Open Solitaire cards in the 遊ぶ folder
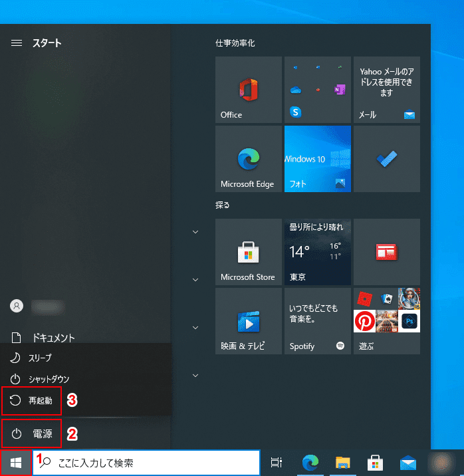Image resolution: width=464 pixels, height=476 pixels. [x=387, y=298]
